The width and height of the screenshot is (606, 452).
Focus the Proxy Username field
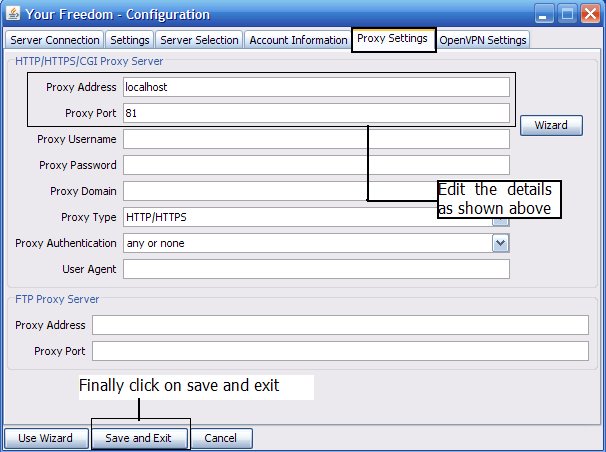[316, 139]
